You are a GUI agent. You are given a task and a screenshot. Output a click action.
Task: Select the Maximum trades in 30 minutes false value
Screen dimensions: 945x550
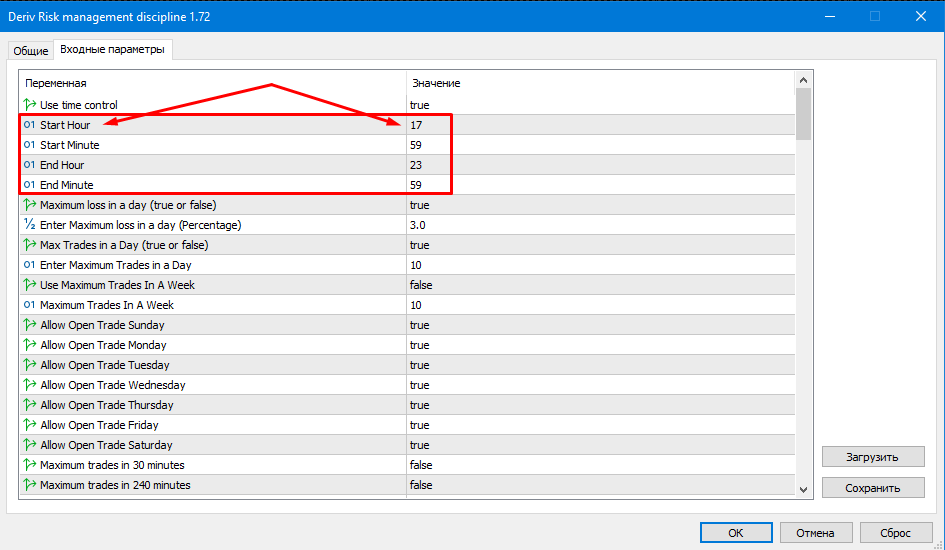point(421,464)
